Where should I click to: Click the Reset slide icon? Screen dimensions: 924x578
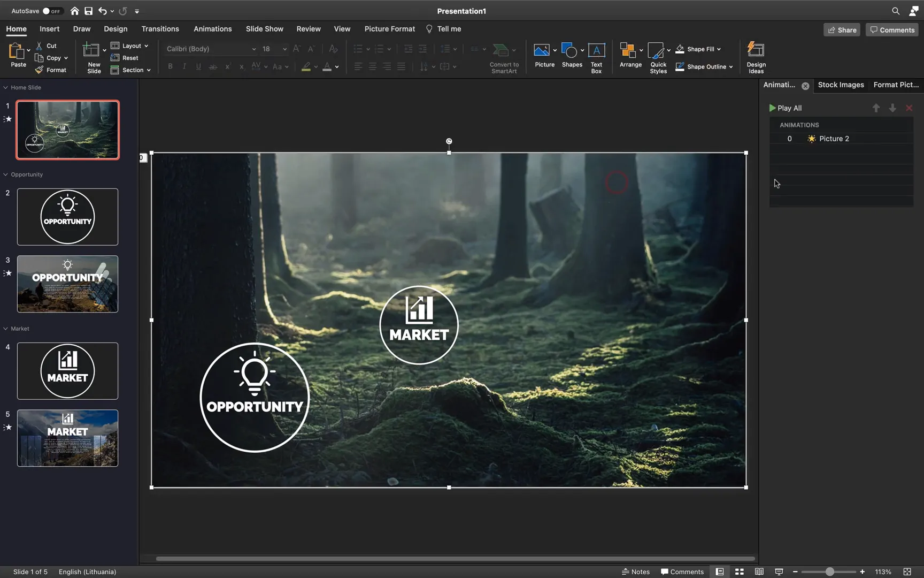tap(115, 58)
